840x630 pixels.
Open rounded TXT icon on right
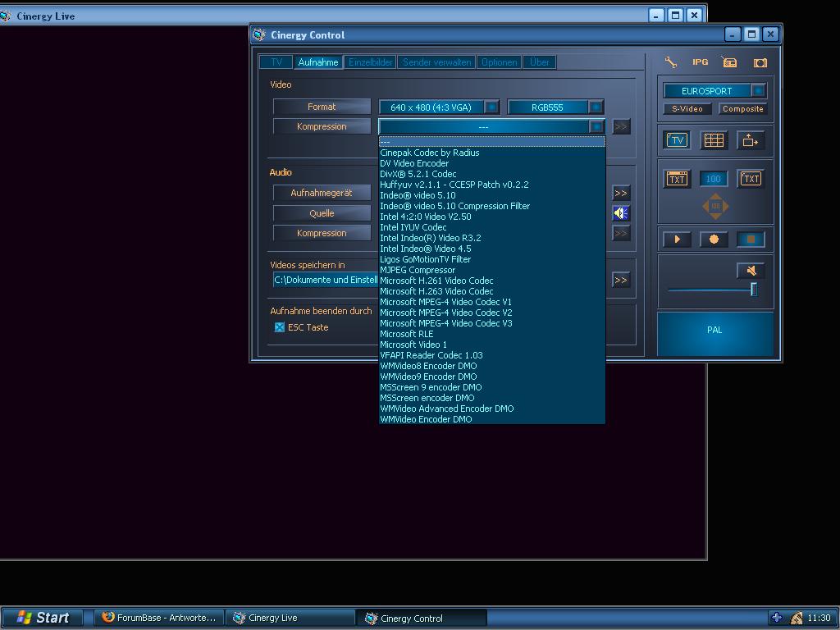[x=751, y=178]
